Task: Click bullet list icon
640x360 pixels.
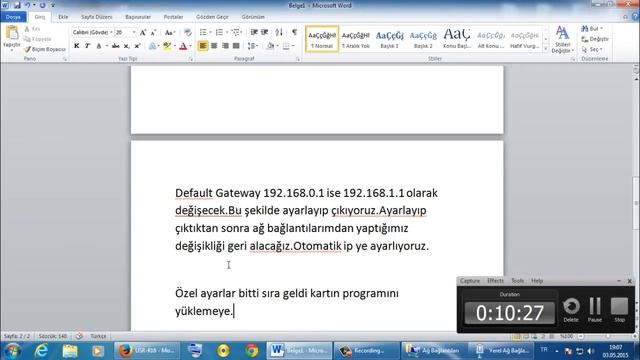Action: point(203,32)
